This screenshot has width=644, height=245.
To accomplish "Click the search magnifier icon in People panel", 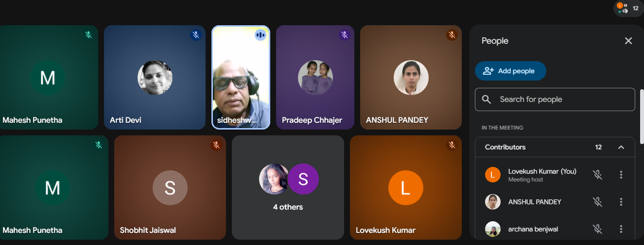I will (487, 99).
